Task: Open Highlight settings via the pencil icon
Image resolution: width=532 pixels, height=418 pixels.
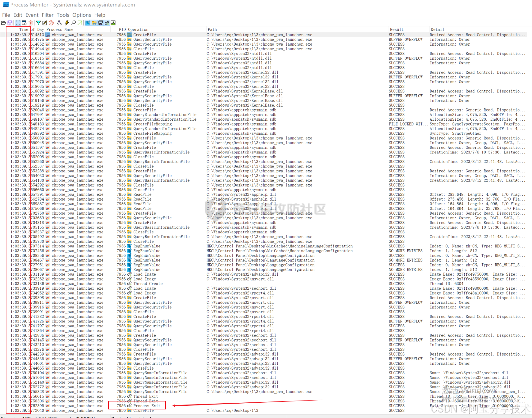Action: pyautogui.click(x=45, y=23)
